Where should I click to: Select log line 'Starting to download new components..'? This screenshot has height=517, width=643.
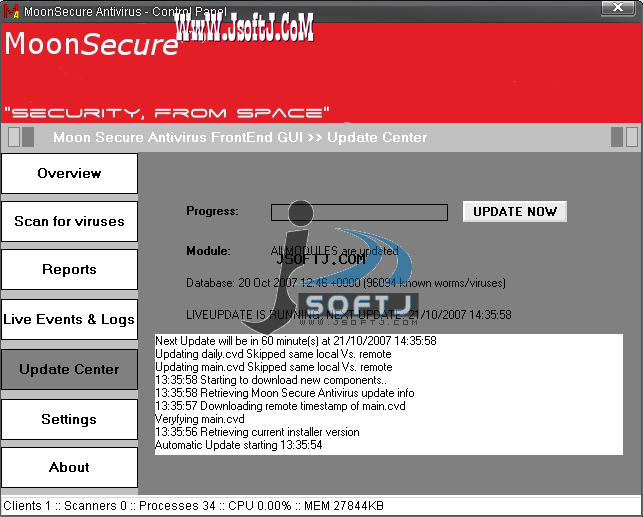point(271,380)
